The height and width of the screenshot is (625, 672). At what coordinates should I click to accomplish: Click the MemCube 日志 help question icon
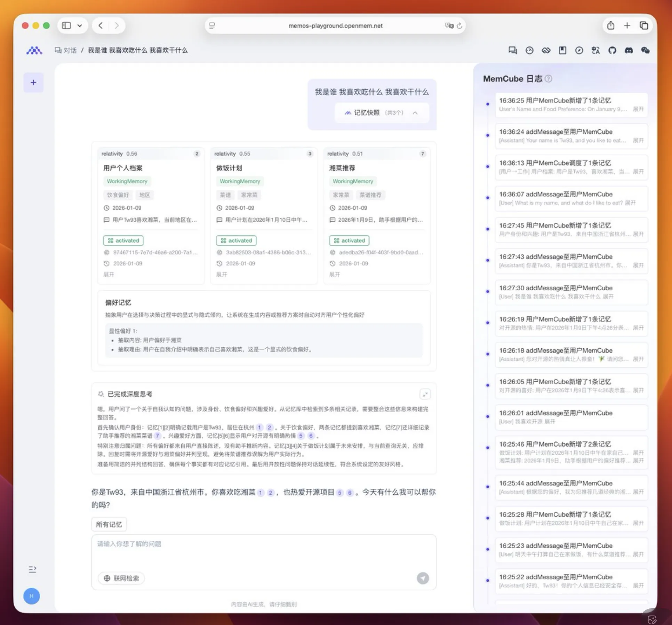click(548, 79)
